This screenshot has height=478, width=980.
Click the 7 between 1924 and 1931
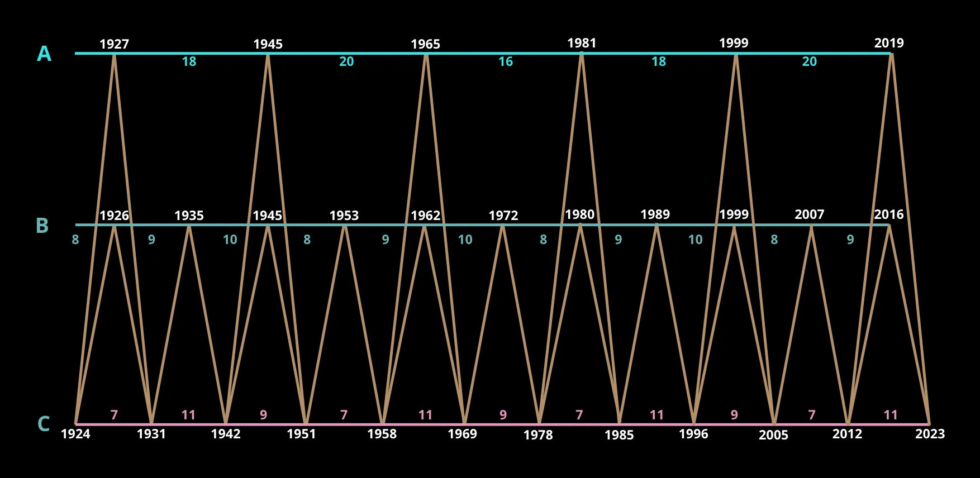point(114,415)
